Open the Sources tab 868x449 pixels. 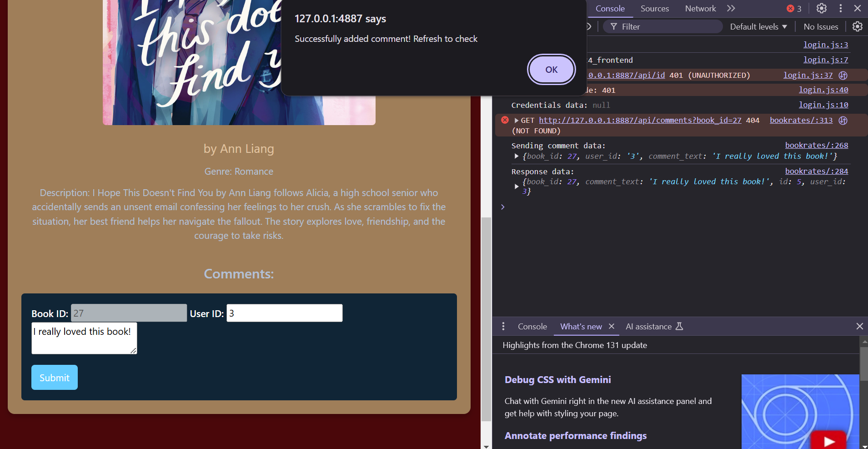pyautogui.click(x=654, y=9)
